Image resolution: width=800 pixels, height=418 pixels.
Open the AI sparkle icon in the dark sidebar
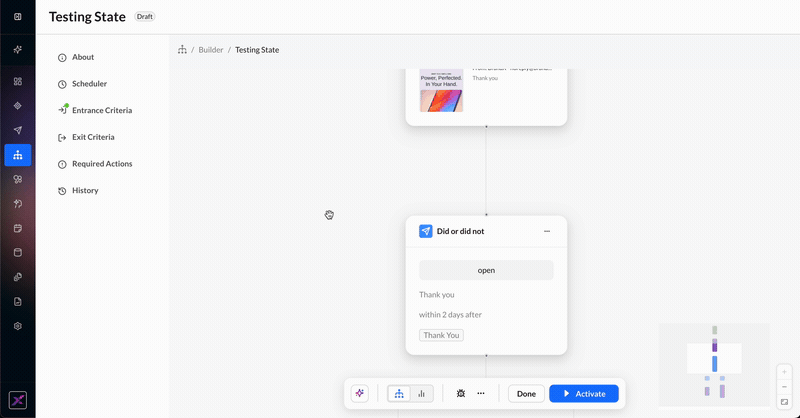click(18, 50)
